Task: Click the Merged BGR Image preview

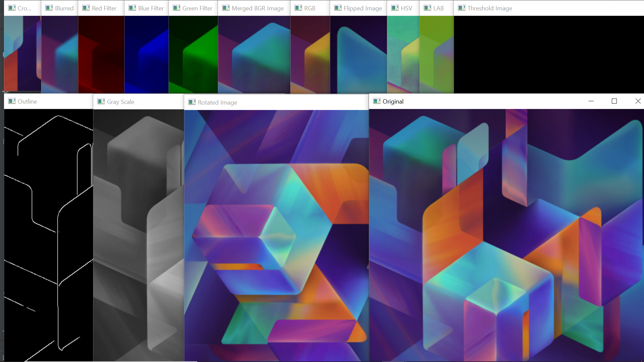Action: click(254, 55)
